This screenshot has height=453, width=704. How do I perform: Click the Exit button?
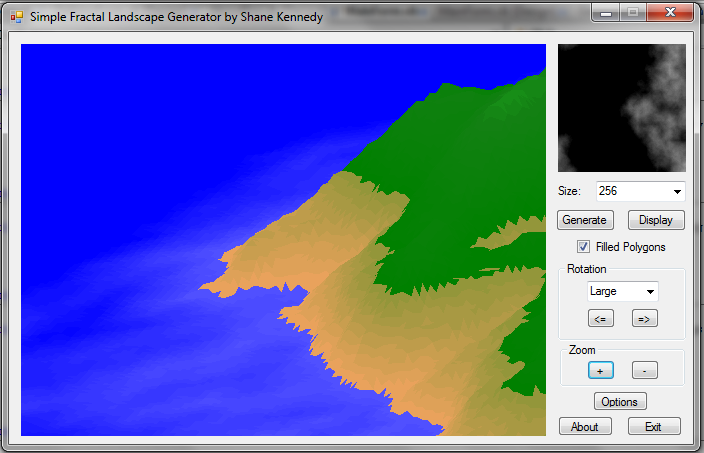point(654,427)
